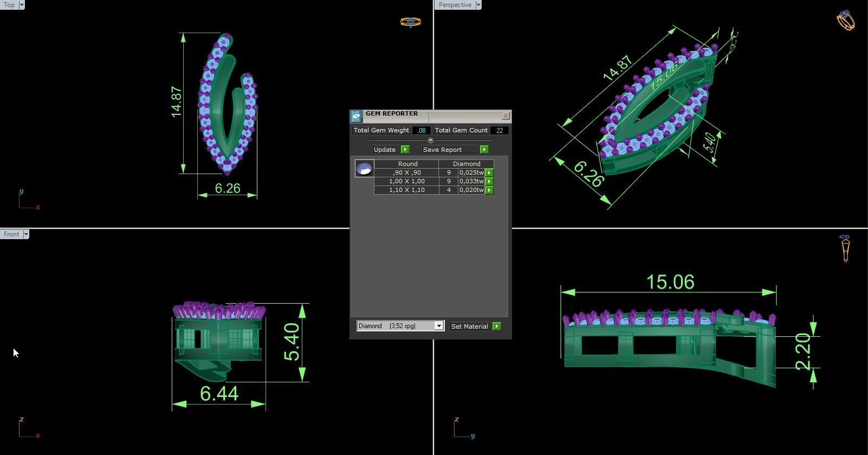Click arrow for the ,90 X ,90 row
Screen dimensions: 868x455
pyautogui.click(x=489, y=172)
